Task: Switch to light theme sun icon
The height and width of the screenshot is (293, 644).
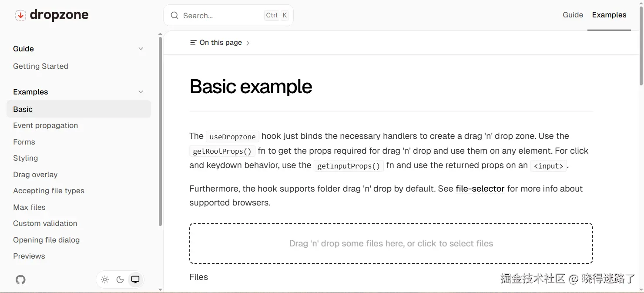Action: point(105,280)
